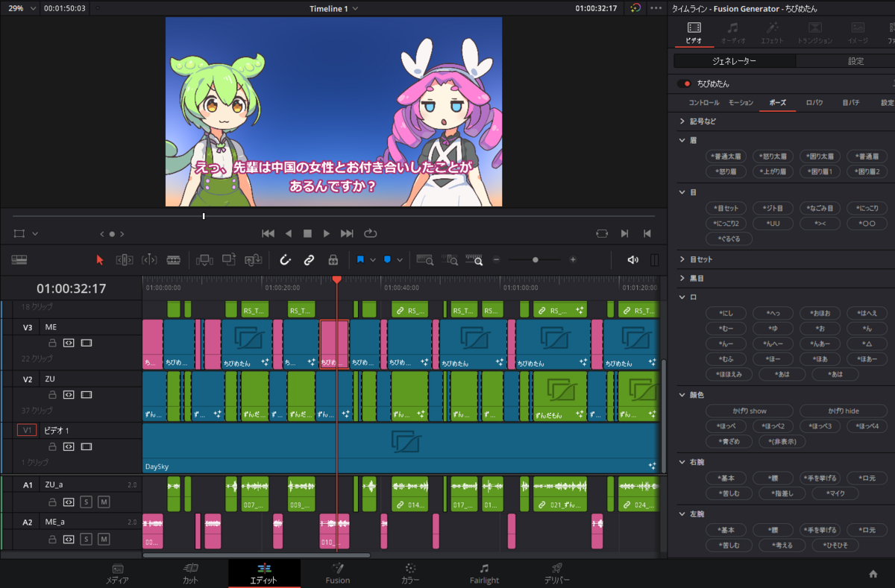Select the arrow Selection mode tool
This screenshot has height=588, width=895.
[100, 259]
